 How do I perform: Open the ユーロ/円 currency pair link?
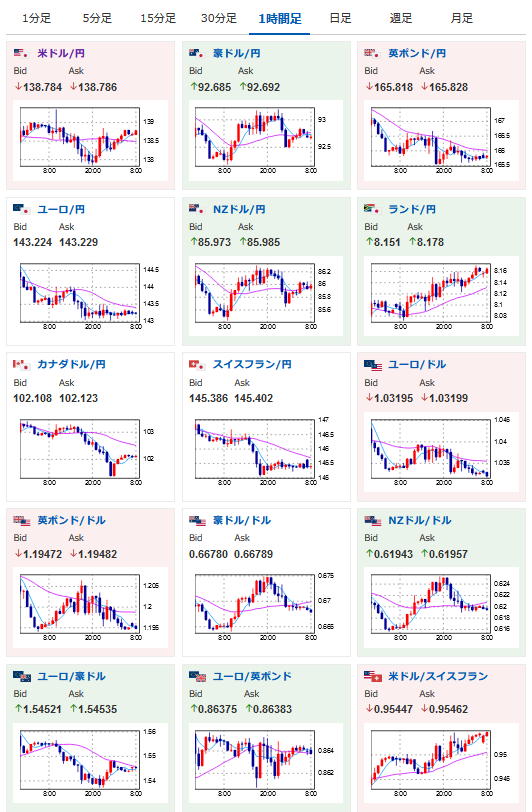61,209
